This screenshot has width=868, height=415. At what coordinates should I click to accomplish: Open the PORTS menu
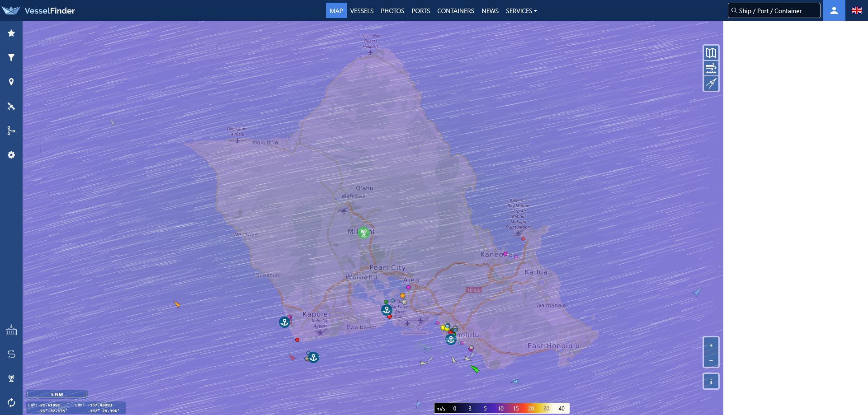point(421,10)
